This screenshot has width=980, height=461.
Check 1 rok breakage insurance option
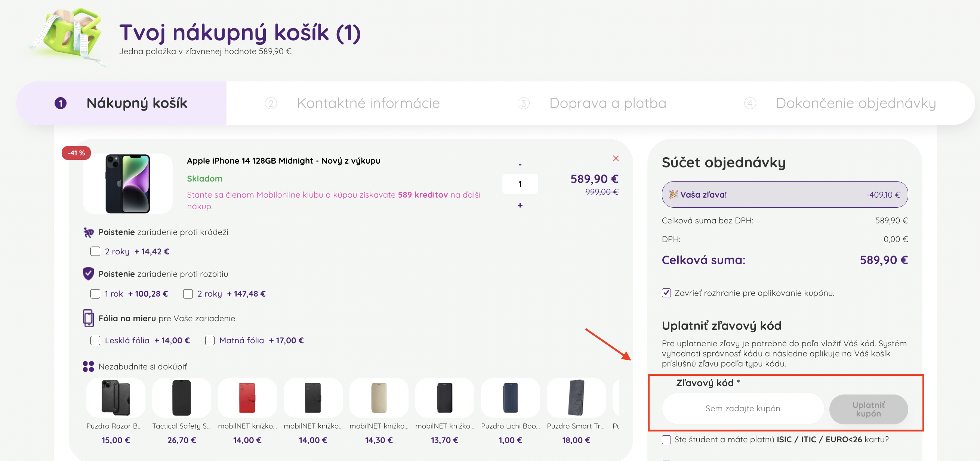95,294
